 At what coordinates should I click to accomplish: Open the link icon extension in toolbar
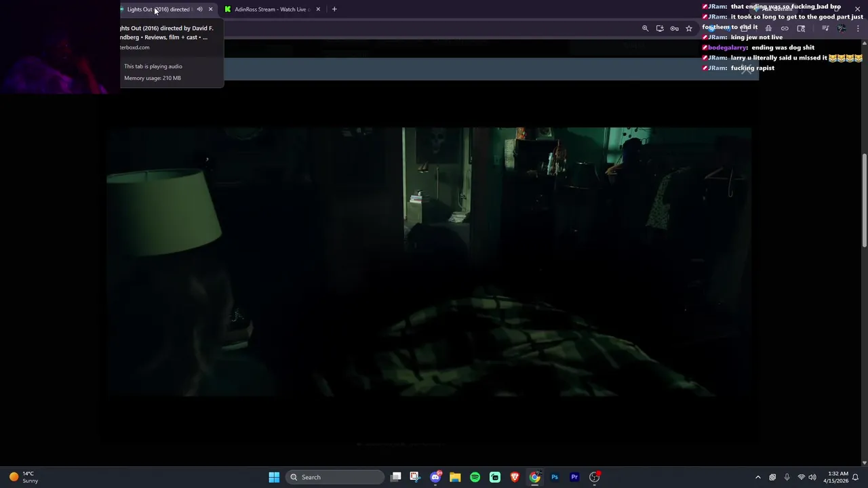coord(785,28)
